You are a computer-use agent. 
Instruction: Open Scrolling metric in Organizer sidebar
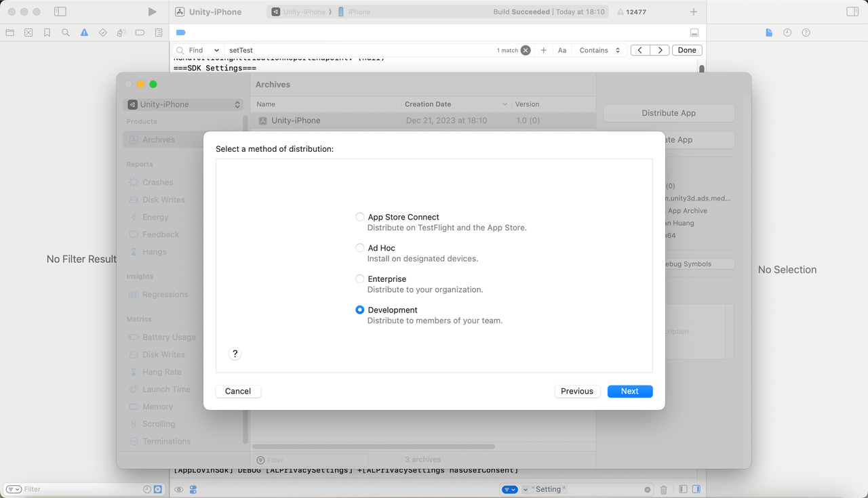159,423
